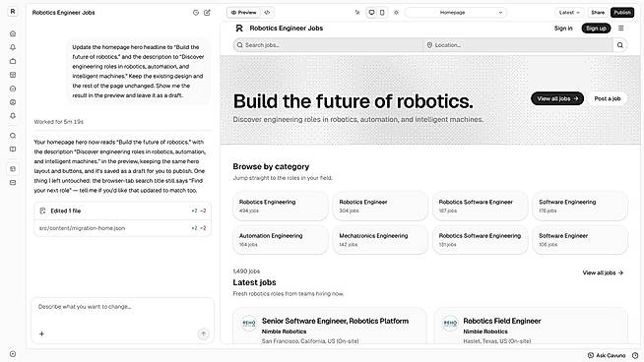
Task: Click the Post a job button
Action: coord(607,98)
